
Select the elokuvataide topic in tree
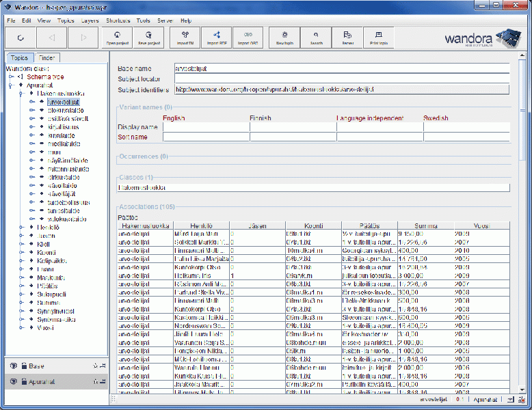(x=66, y=110)
